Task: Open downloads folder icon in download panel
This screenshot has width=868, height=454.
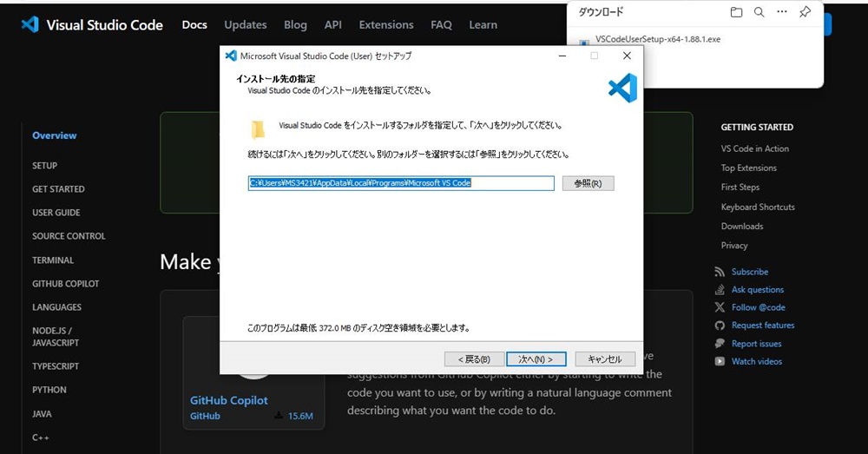Action: (736, 12)
